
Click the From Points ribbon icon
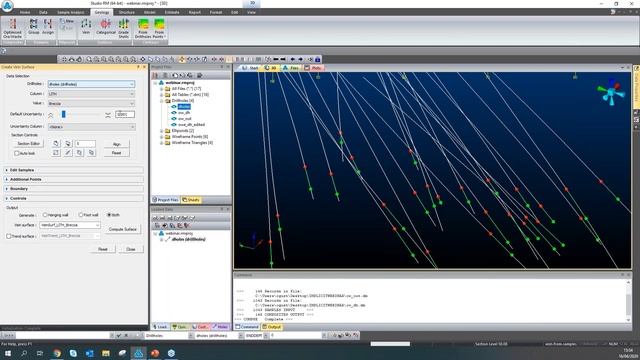pyautogui.click(x=159, y=28)
